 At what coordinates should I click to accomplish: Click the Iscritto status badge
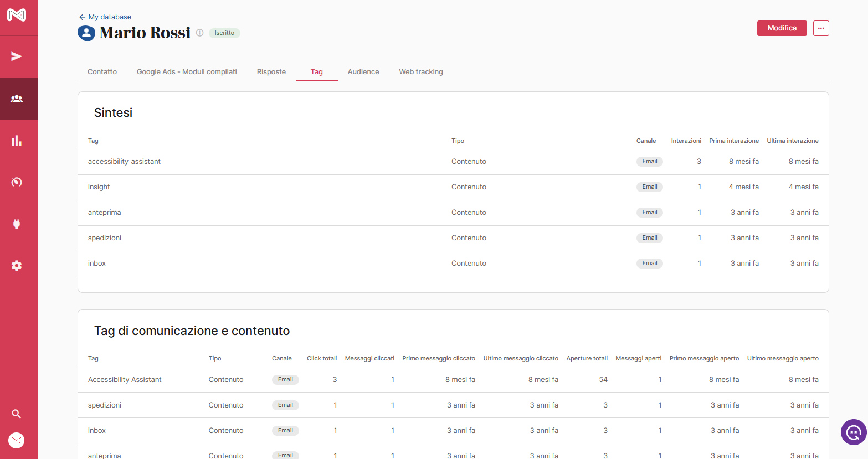pyautogui.click(x=224, y=33)
